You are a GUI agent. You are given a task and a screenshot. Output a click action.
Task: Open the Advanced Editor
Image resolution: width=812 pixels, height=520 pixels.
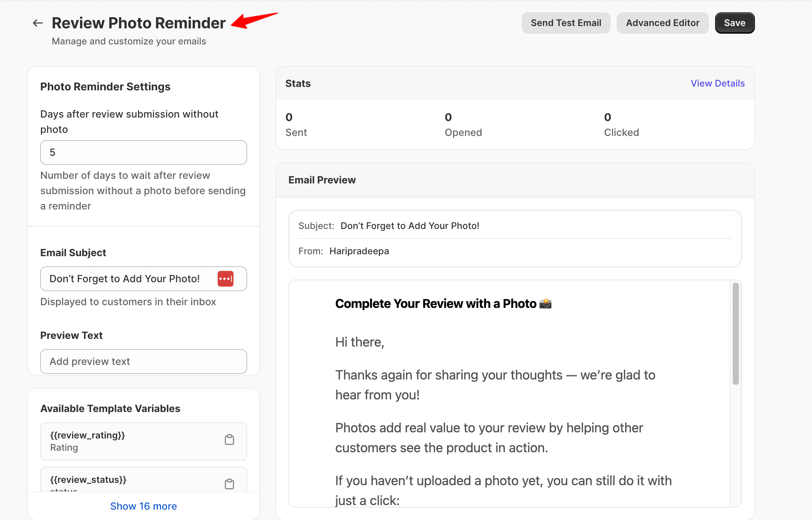point(662,23)
